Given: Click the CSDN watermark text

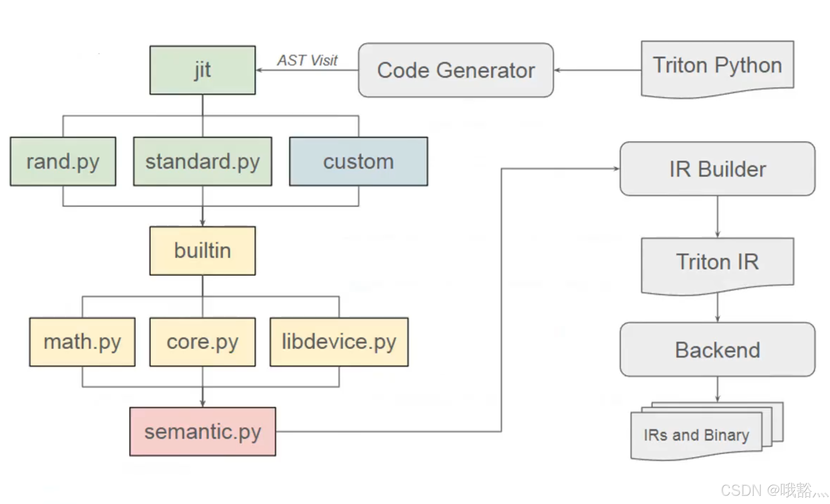Looking at the screenshot, I should [x=774, y=490].
